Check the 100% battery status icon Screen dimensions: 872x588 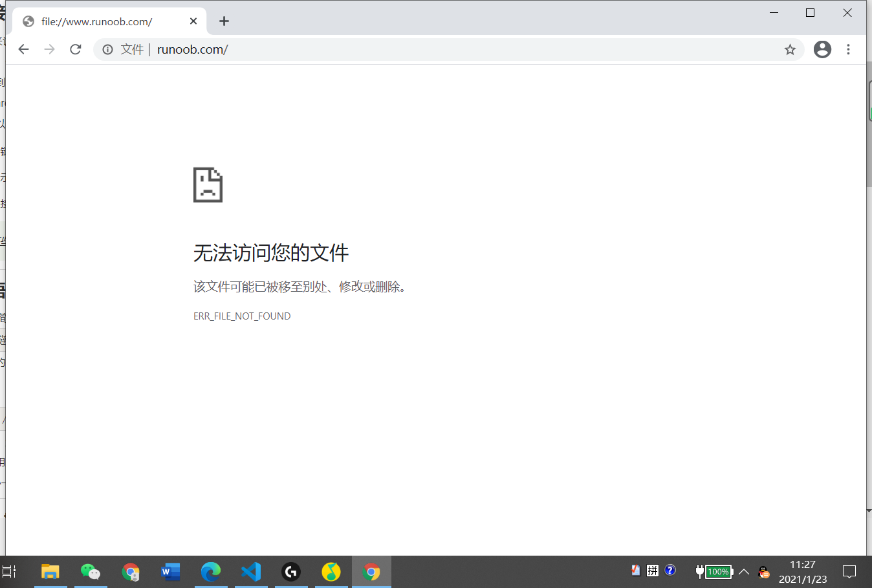(714, 571)
